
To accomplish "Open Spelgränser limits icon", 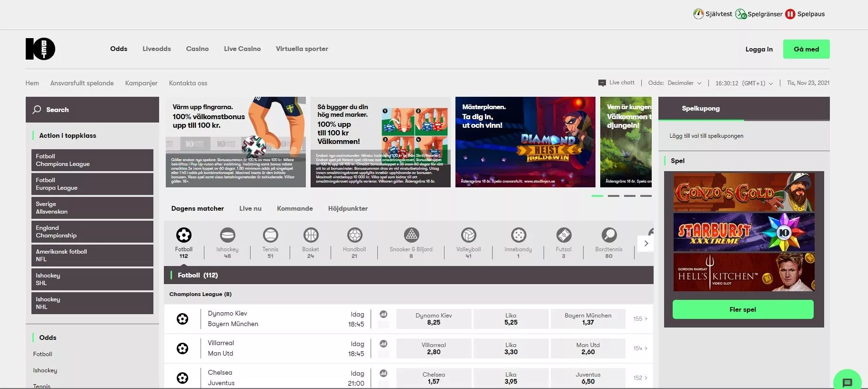I will click(741, 14).
